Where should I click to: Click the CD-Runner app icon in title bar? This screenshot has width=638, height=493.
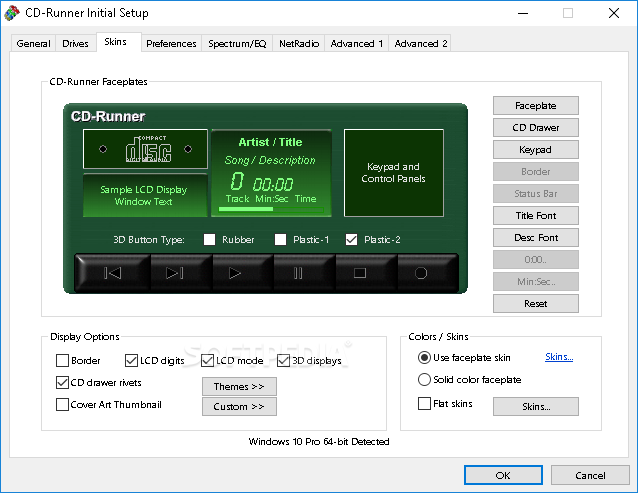[x=12, y=13]
